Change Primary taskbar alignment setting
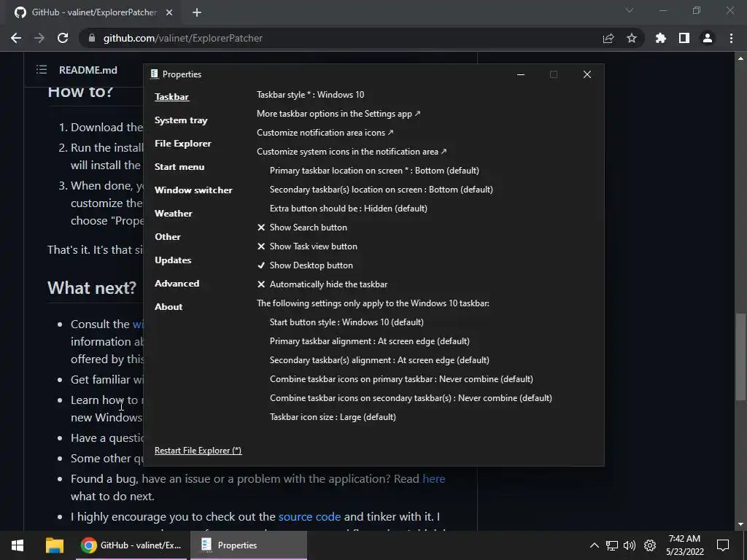Viewport: 747px width, 560px height. pos(370,341)
